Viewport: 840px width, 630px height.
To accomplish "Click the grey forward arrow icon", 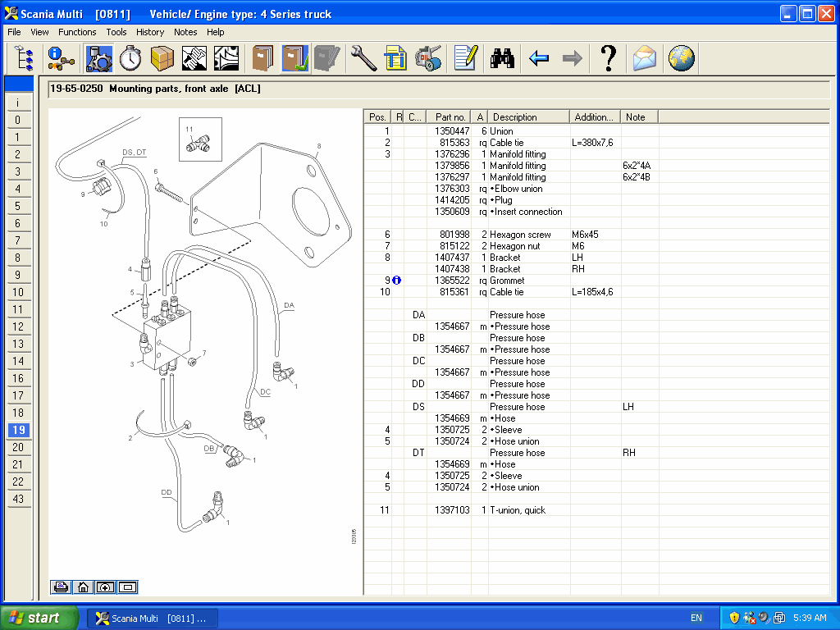I will [572, 58].
